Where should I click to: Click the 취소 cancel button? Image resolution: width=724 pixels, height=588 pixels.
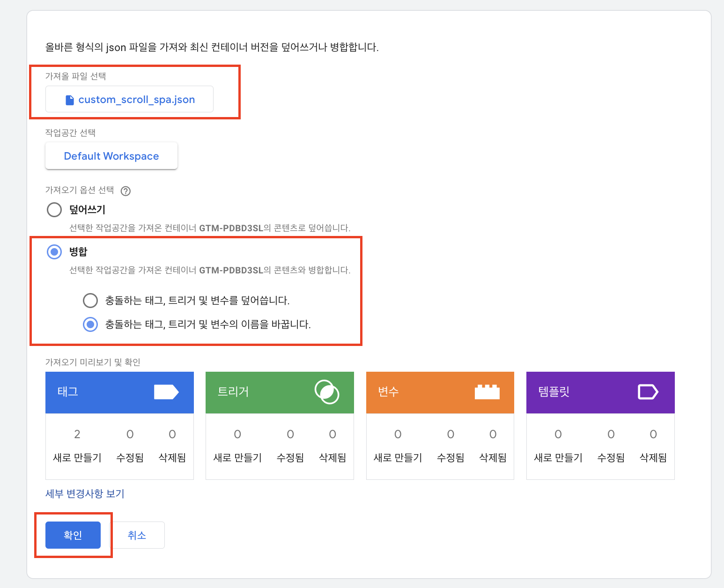pyautogui.click(x=137, y=535)
